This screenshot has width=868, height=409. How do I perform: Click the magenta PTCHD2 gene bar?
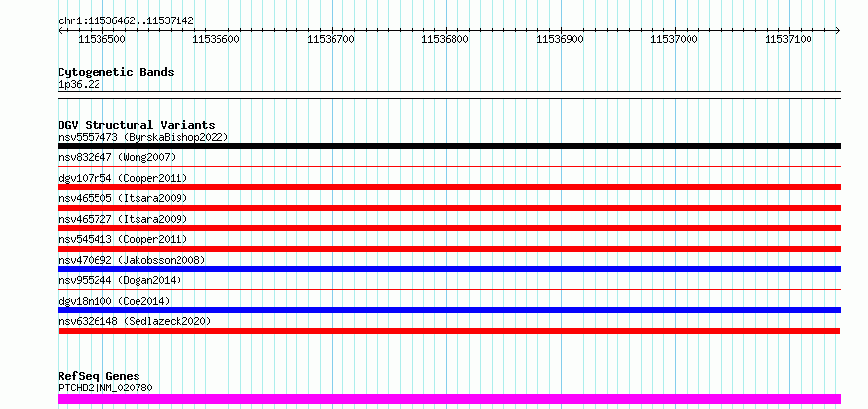(449, 399)
